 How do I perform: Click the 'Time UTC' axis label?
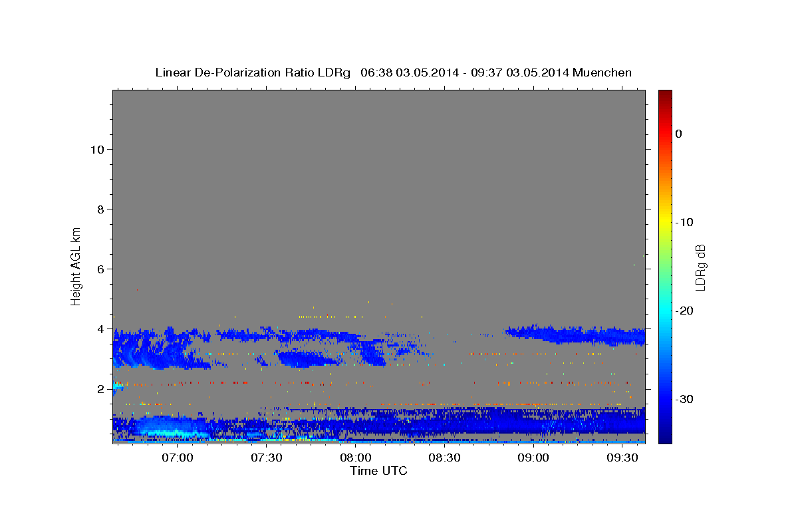(x=378, y=471)
